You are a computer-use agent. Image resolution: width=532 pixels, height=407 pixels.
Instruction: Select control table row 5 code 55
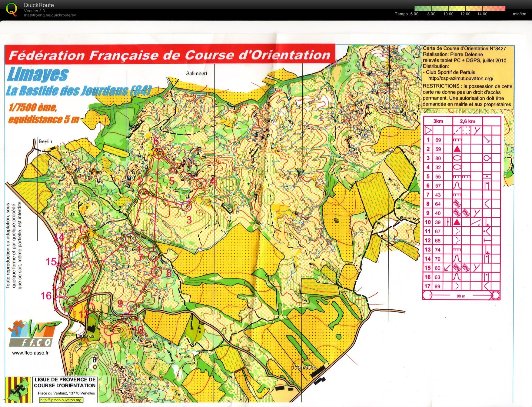(x=438, y=176)
